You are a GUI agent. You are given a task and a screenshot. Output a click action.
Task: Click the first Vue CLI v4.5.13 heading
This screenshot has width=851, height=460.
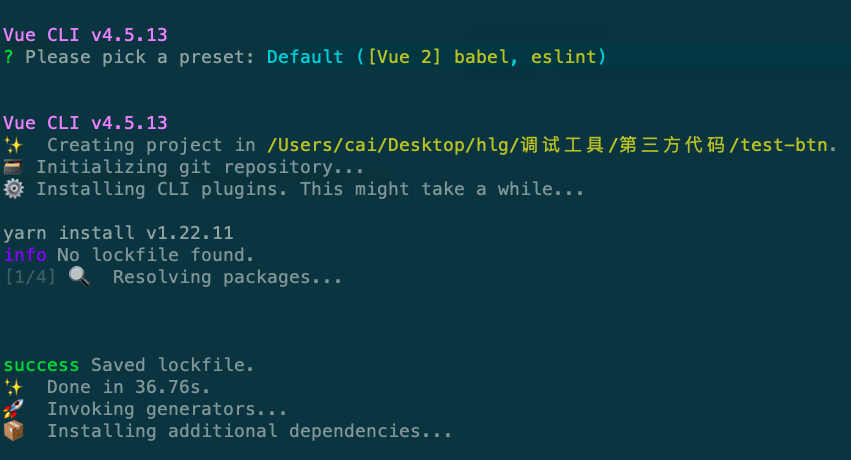point(86,35)
